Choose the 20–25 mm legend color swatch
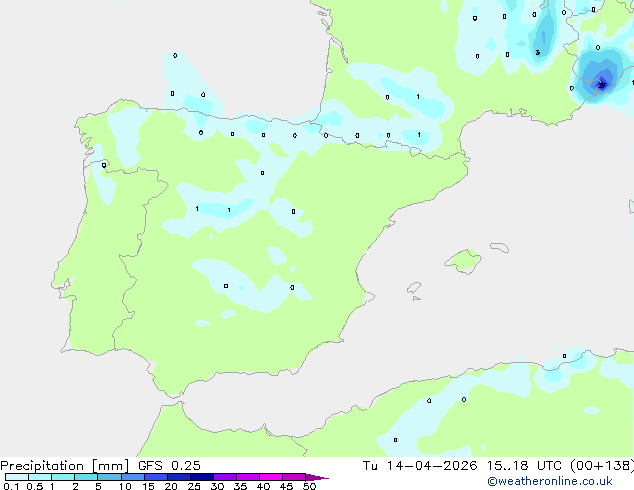The width and height of the screenshot is (634, 490). click(179, 477)
